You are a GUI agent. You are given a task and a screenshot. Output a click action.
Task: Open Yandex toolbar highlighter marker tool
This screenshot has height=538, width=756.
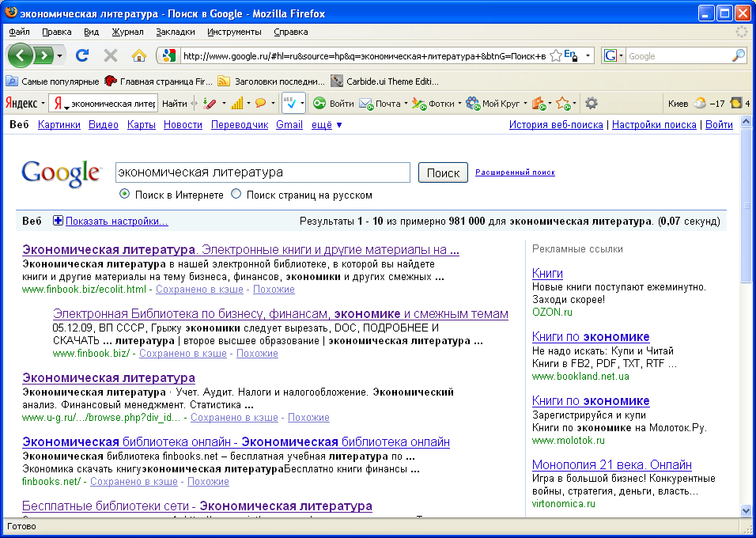coord(210,104)
